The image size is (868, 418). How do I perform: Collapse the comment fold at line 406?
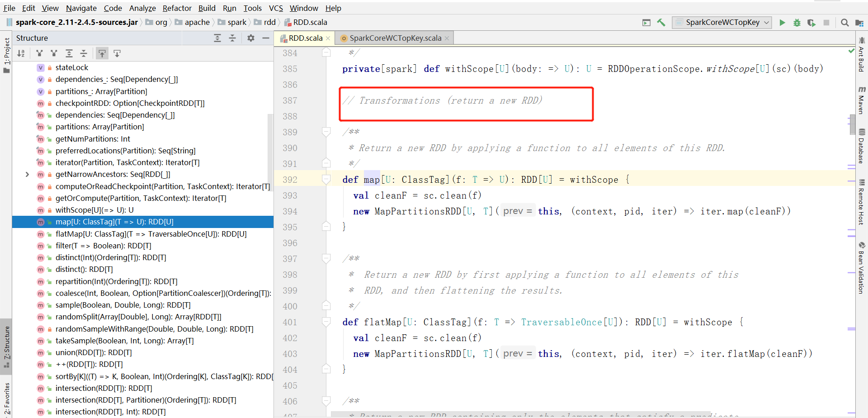326,401
